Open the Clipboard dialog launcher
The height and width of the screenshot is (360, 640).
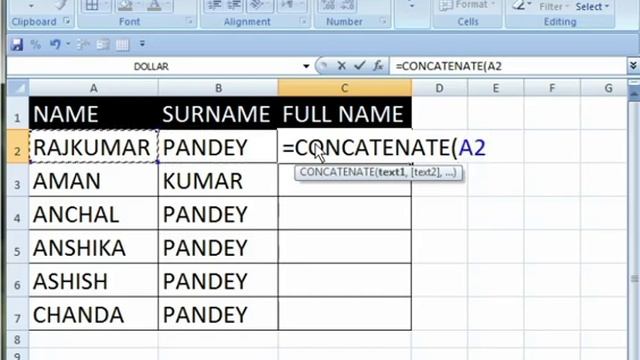pyautogui.click(x=67, y=21)
